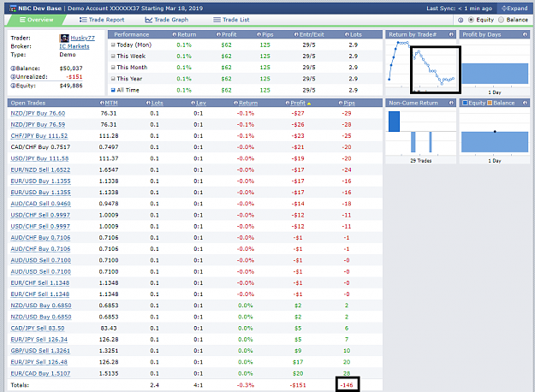Click info icon beside Profit in Performance header
This screenshot has width=535, height=392.
[x=219, y=34]
